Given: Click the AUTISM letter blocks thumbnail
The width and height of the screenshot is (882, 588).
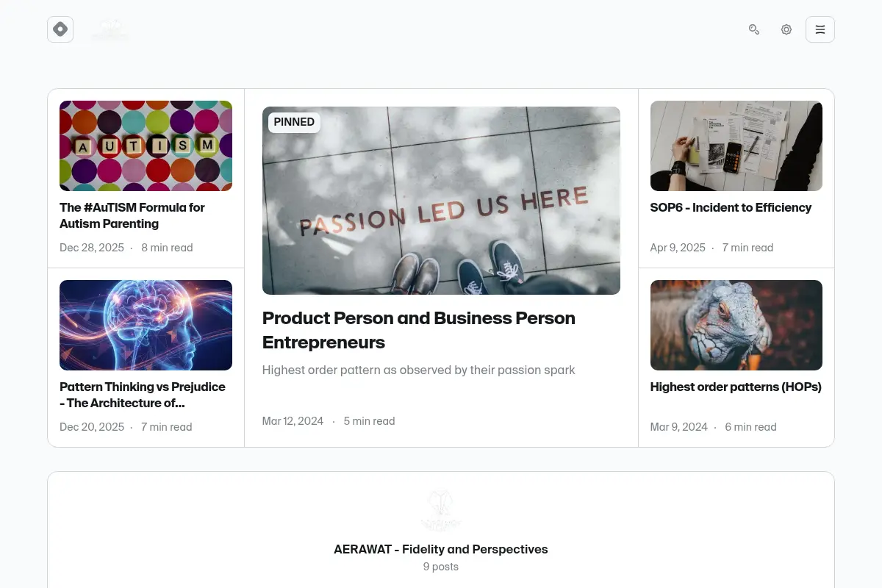Looking at the screenshot, I should click(x=146, y=146).
